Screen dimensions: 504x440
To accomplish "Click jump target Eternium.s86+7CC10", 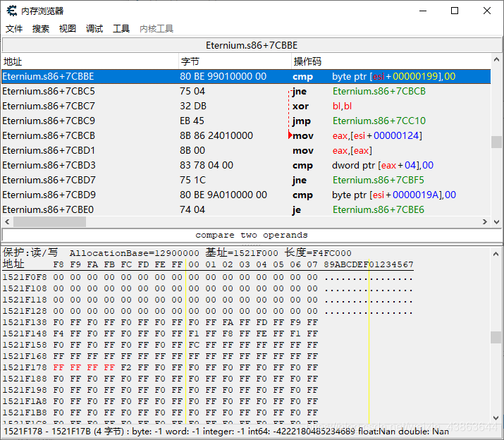I will click(x=379, y=121).
